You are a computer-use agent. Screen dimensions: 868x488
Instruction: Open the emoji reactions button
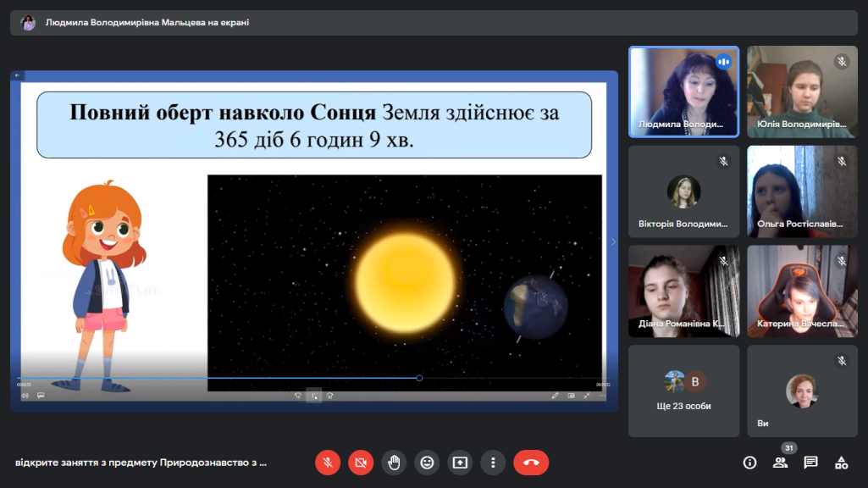[427, 463]
